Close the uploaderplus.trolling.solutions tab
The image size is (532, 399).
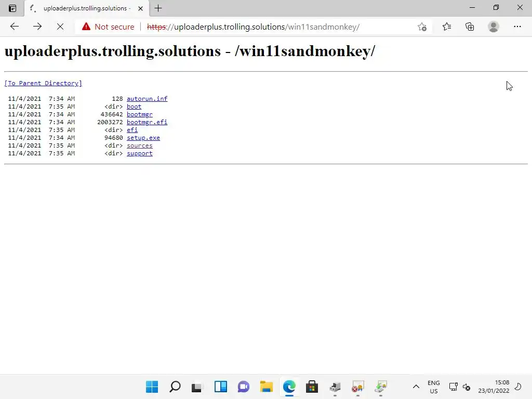click(140, 8)
